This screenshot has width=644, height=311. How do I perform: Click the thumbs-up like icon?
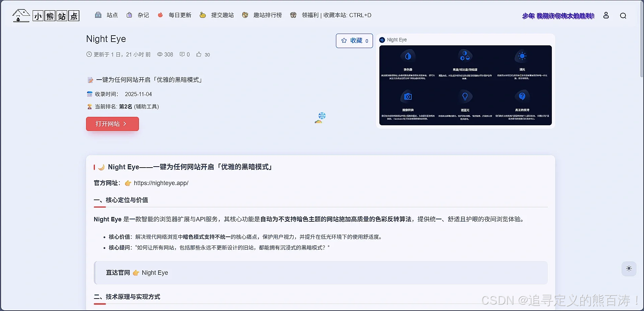(x=199, y=54)
